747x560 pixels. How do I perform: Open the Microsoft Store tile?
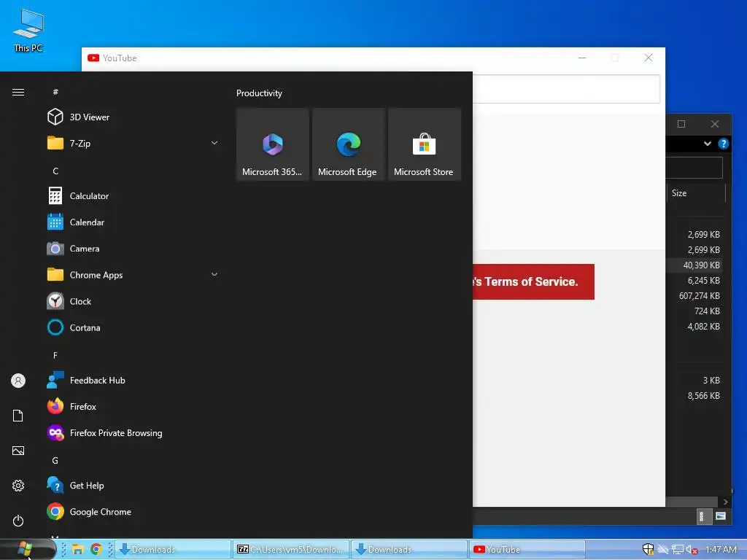425,144
